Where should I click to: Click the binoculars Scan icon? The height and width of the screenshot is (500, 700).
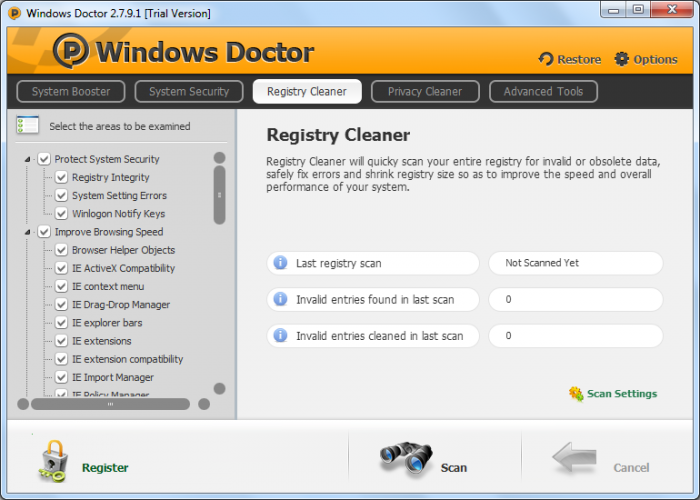click(x=407, y=458)
